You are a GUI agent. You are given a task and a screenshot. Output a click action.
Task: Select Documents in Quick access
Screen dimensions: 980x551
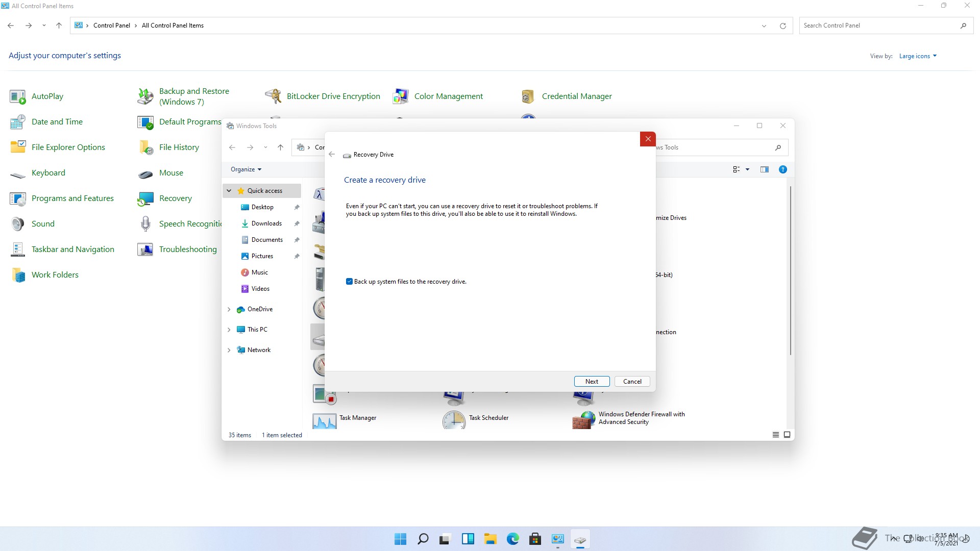tap(267, 240)
